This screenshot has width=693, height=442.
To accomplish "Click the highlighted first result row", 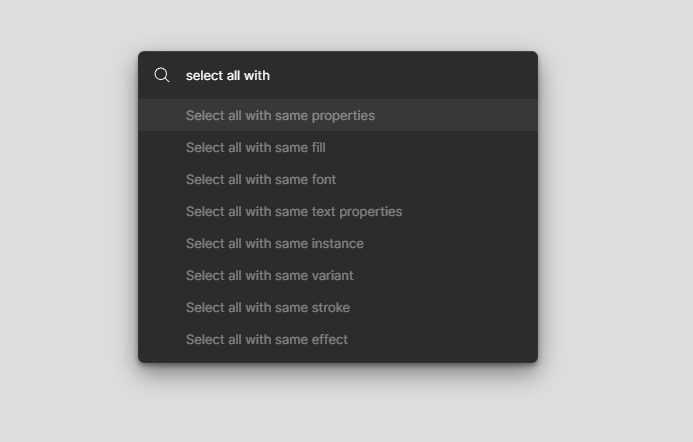I will pyautogui.click(x=338, y=115).
